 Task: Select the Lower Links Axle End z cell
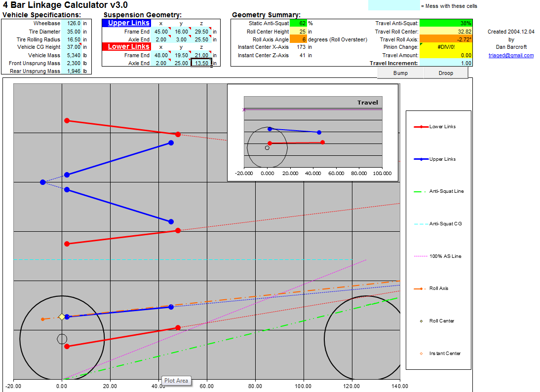click(x=201, y=63)
